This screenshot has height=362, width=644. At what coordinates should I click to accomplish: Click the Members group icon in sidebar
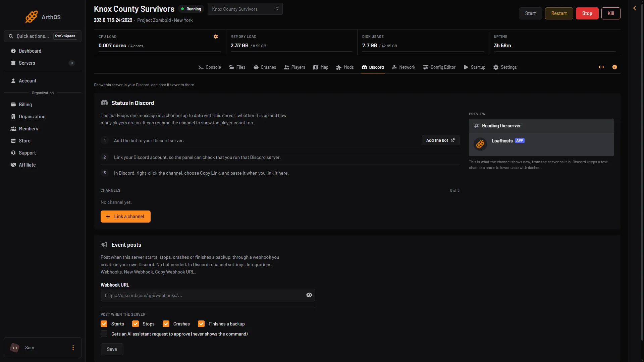click(x=13, y=129)
